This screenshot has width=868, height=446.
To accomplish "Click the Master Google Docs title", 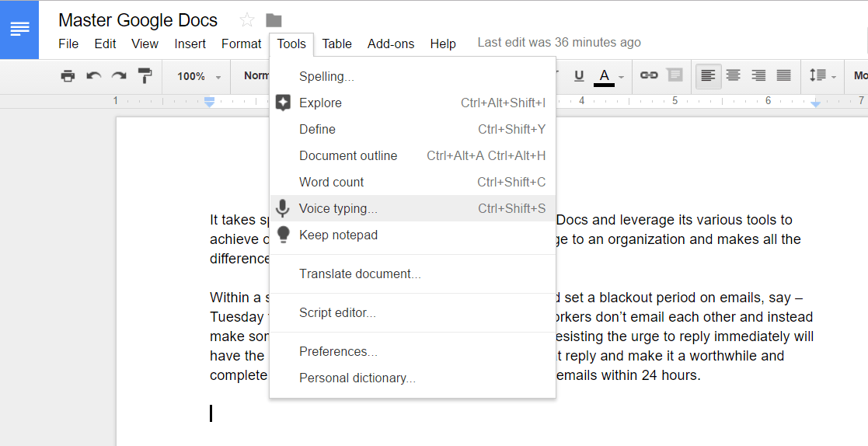I will tap(138, 20).
